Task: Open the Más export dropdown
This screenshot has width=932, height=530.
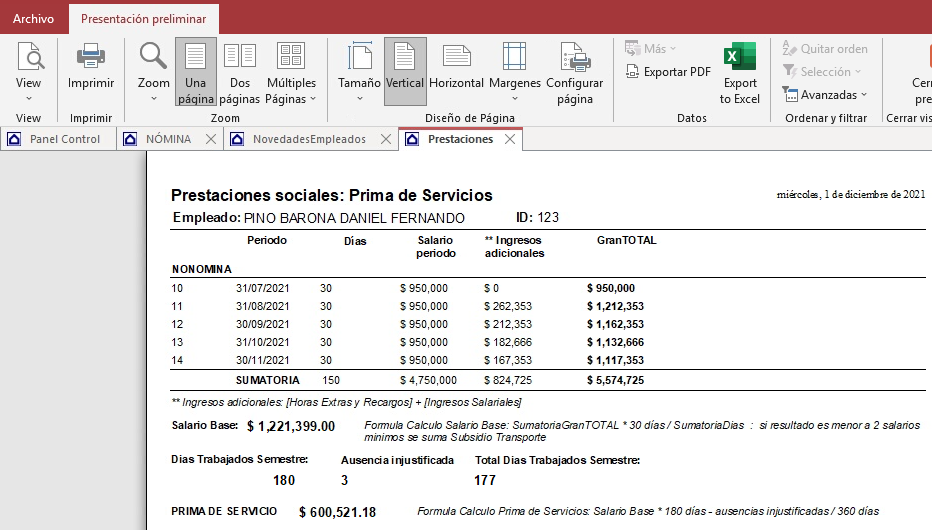Action: click(650, 48)
